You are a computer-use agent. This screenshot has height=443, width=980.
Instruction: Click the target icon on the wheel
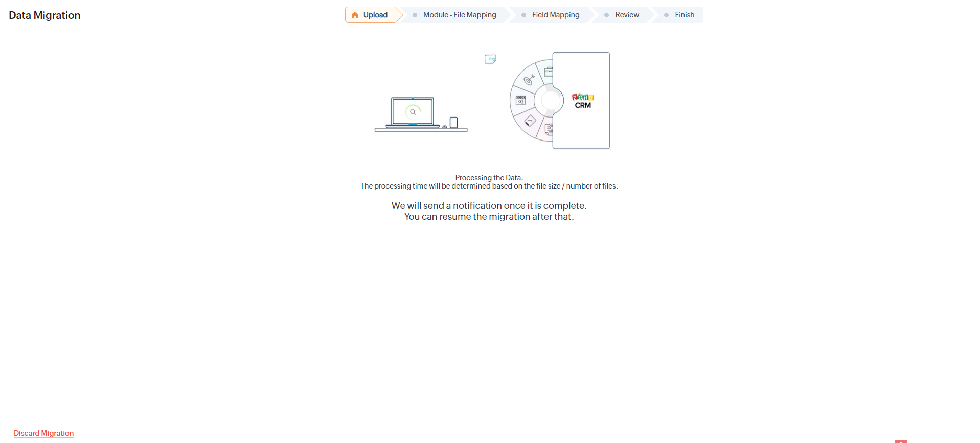tap(529, 80)
